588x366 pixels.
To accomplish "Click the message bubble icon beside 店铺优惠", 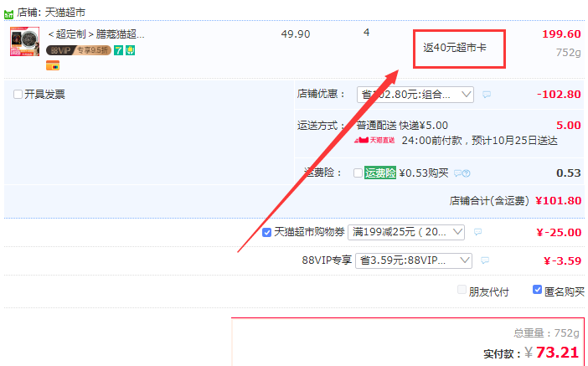I will pyautogui.click(x=487, y=95).
